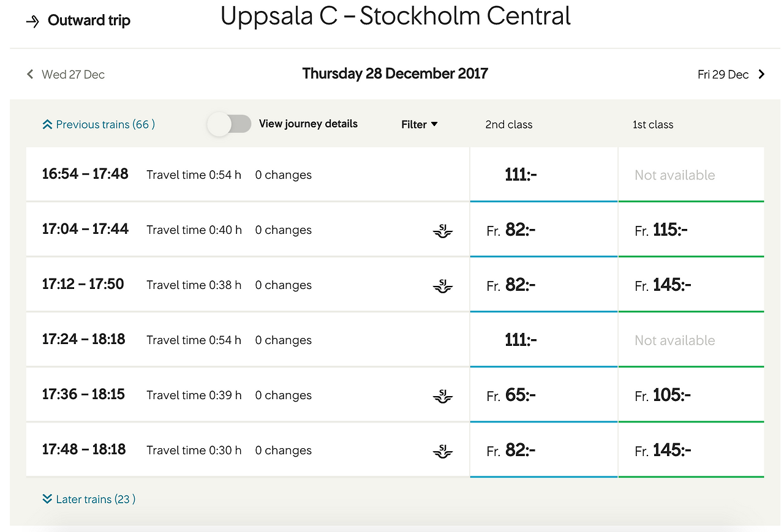Viewport: 784px width, 532px height.
Task: Click the right chevron beside Fri 29 Dec
Action: pos(761,75)
